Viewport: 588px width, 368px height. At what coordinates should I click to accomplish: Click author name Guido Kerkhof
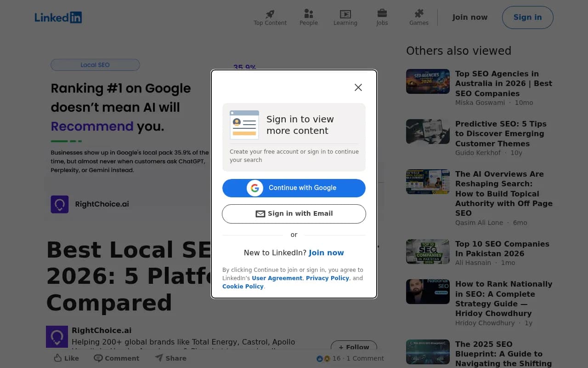(478, 153)
